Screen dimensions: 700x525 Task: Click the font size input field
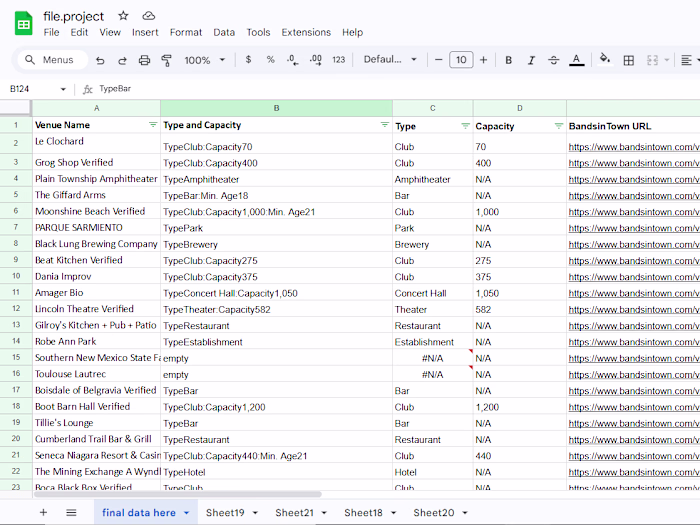pos(461,60)
